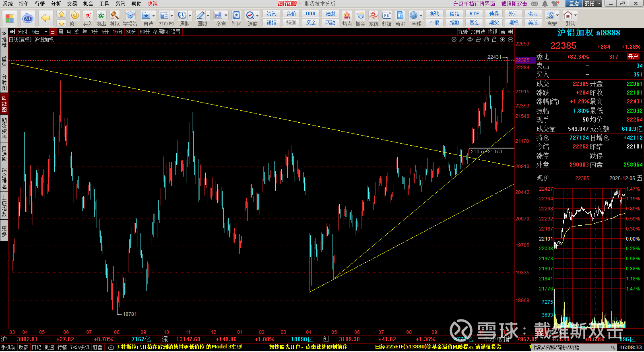Viewport: 644px width, 352px height.
Task: Open the 自选 watchlist folder icon
Action: [x=146, y=15]
